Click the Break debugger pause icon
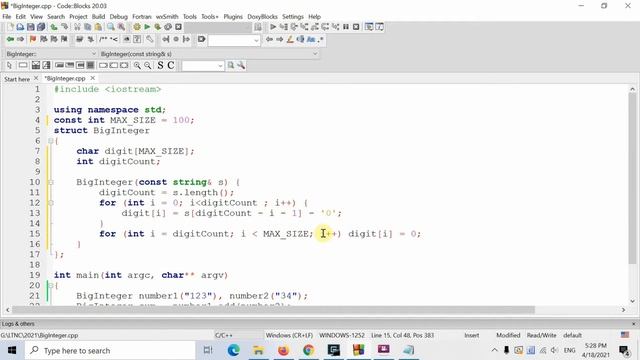The height and width of the screenshot is (360, 640). pos(346,27)
